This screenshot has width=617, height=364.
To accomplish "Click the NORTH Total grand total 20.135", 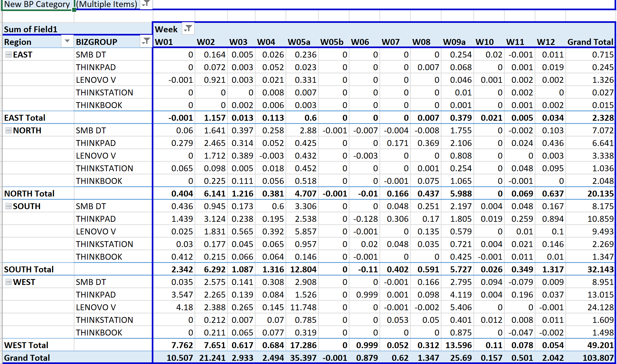I will pos(600,194).
